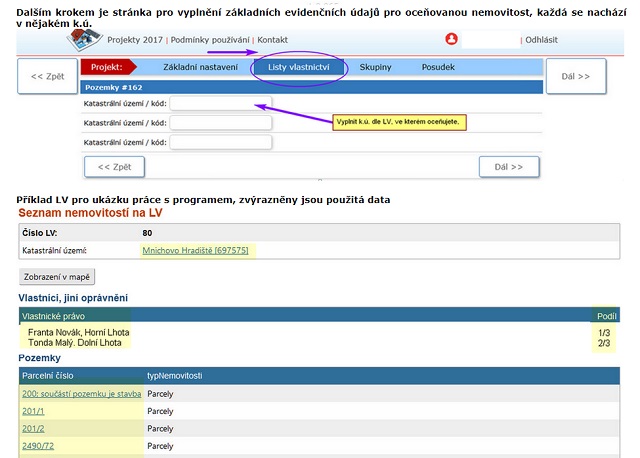
Task: Open parcel link 201/1
Action: coord(33,411)
